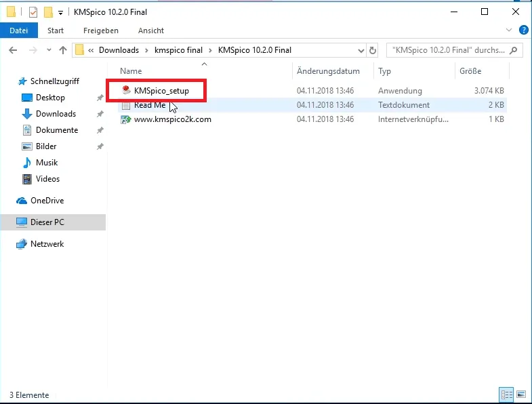532x404 pixels.
Task: Open Musik in the navigation pane
Action: click(x=47, y=163)
